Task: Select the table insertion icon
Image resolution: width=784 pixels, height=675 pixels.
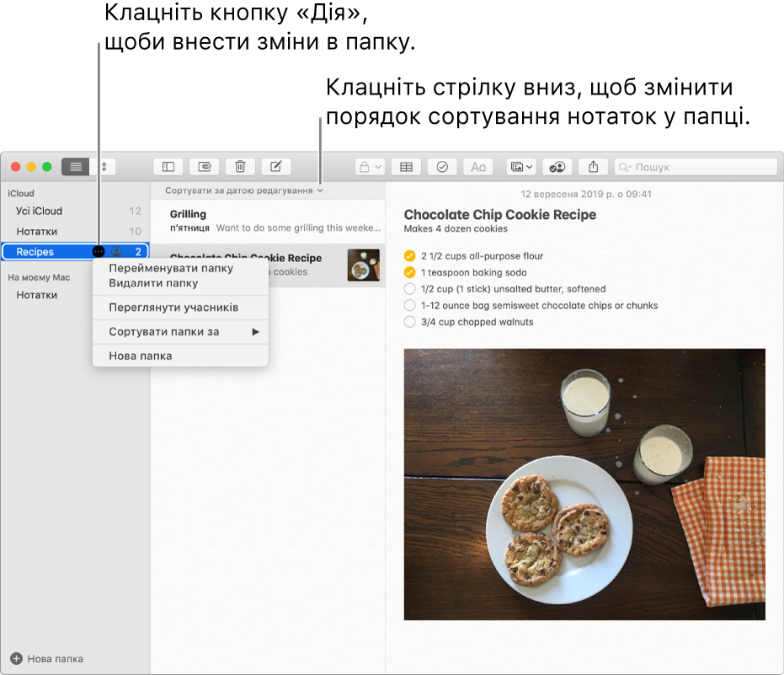Action: [405, 166]
